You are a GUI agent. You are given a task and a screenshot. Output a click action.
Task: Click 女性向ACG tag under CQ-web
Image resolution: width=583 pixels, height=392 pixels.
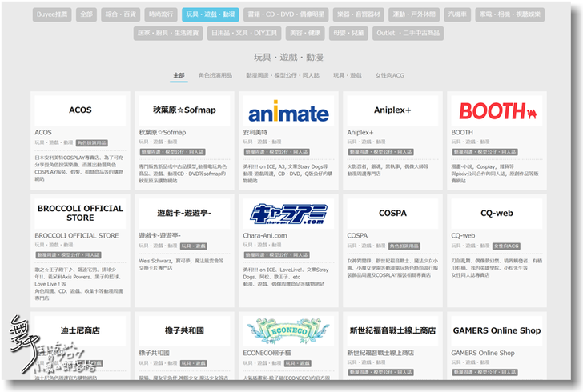[506, 246]
